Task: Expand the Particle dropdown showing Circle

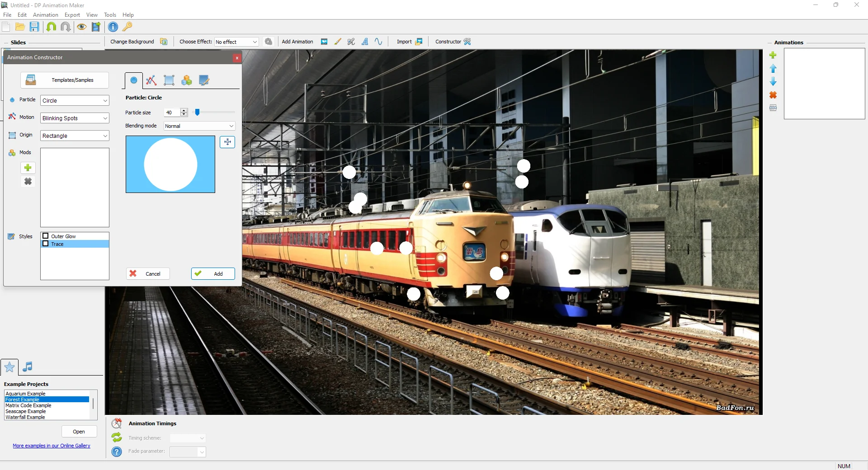Action: coord(75,100)
